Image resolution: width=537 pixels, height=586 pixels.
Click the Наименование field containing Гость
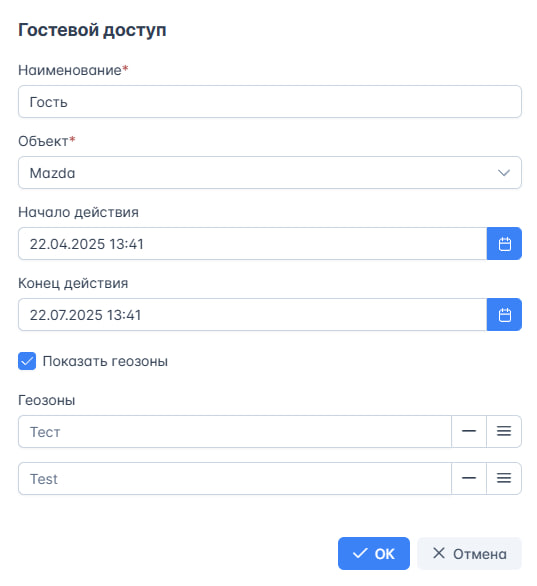270,102
